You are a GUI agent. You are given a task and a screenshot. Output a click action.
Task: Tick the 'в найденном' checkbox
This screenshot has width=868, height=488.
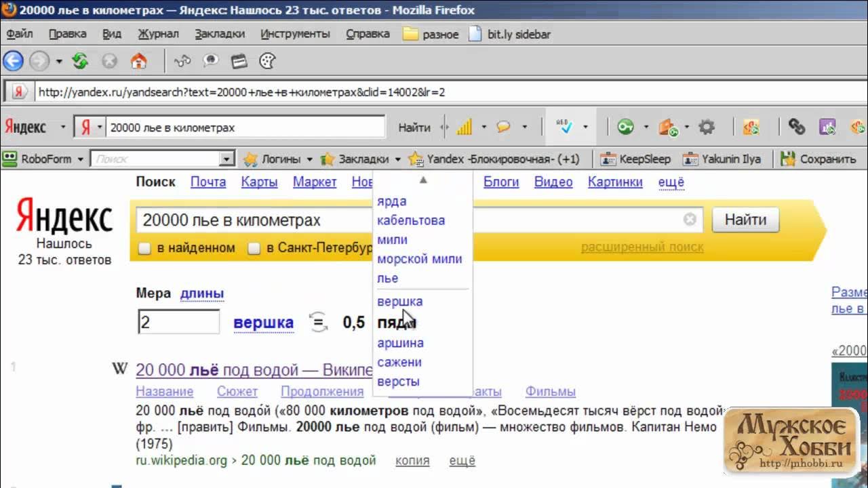point(144,248)
